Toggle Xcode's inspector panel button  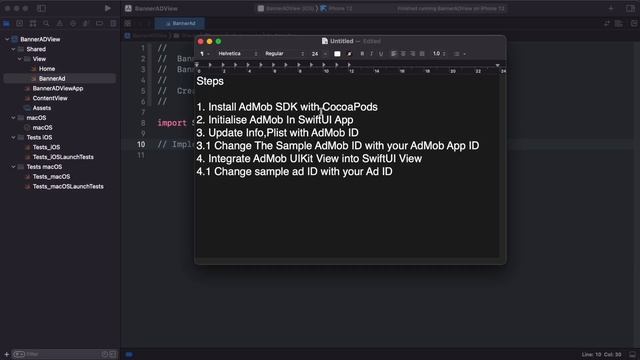[630, 8]
